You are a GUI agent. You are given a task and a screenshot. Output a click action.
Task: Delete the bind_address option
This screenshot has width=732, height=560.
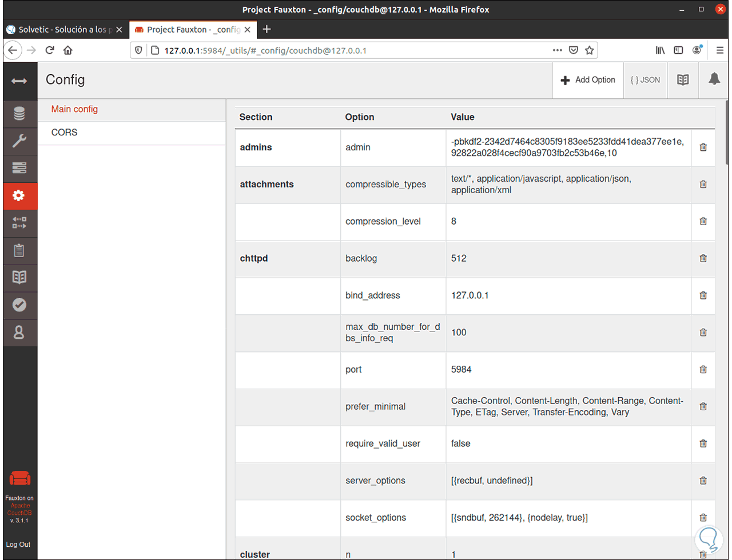tap(703, 295)
